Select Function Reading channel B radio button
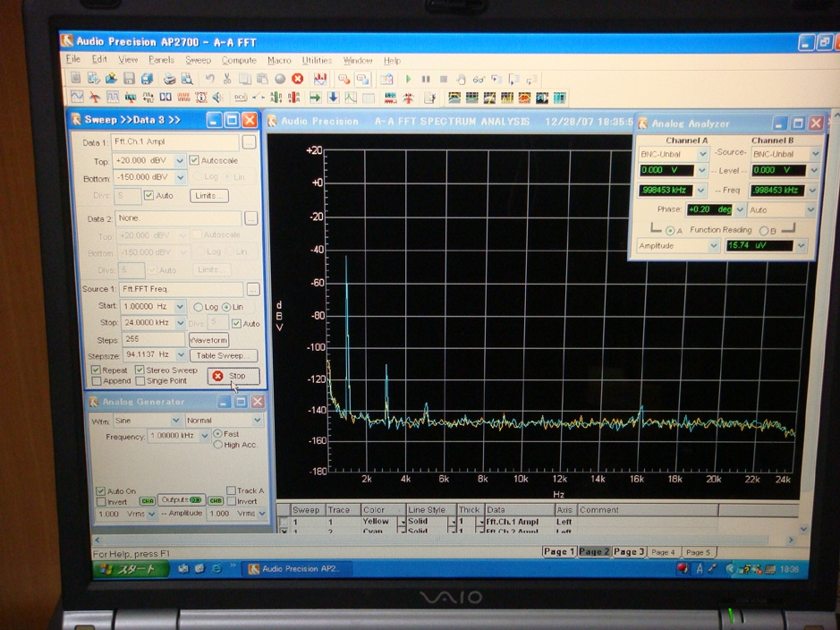The image size is (840, 630). 764,231
